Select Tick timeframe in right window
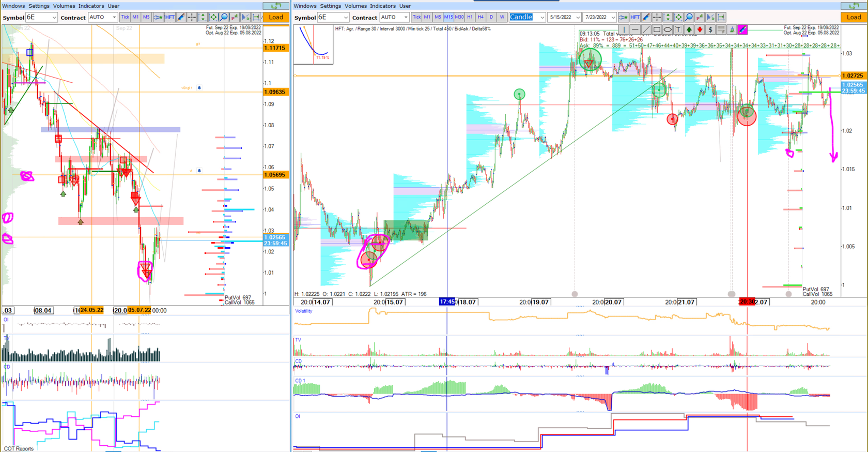This screenshot has width=868, height=452. tap(416, 17)
